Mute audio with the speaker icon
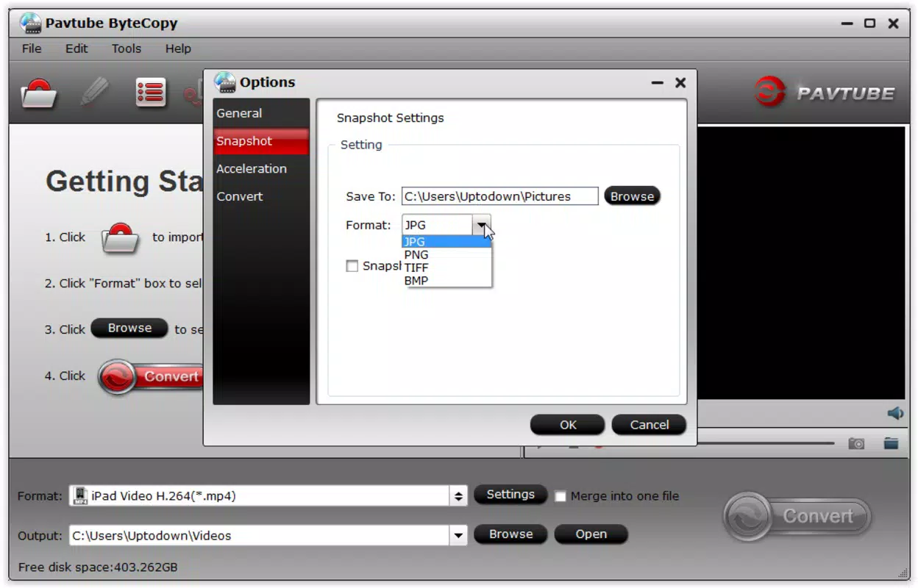 pos(895,414)
